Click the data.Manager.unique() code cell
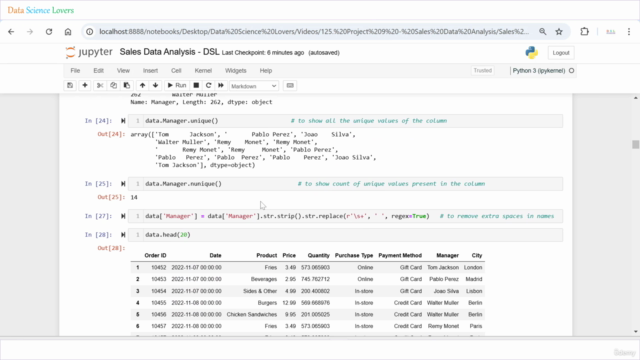This screenshot has height=360, width=640. coord(345,121)
